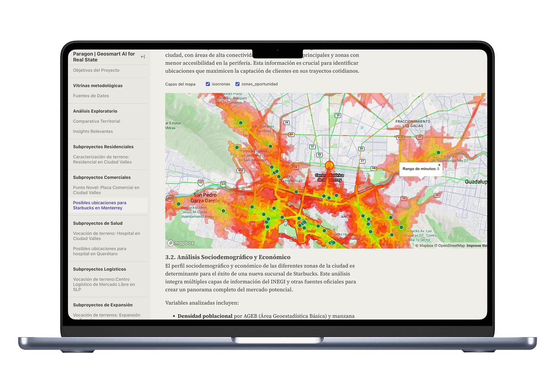Image resolution: width=555 pixels, height=392 pixels.
Task: Open Vocación de terrenos Expansión page
Action: pos(106,315)
